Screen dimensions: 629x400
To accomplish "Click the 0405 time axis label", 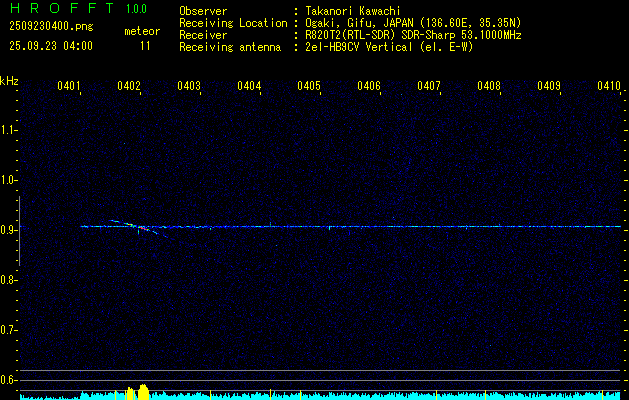I will [x=309, y=87].
